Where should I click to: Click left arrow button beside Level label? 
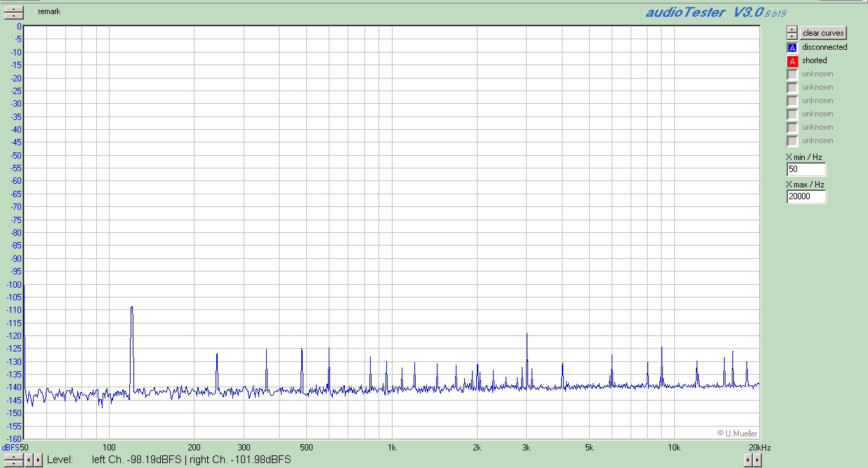pyautogui.click(x=29, y=460)
